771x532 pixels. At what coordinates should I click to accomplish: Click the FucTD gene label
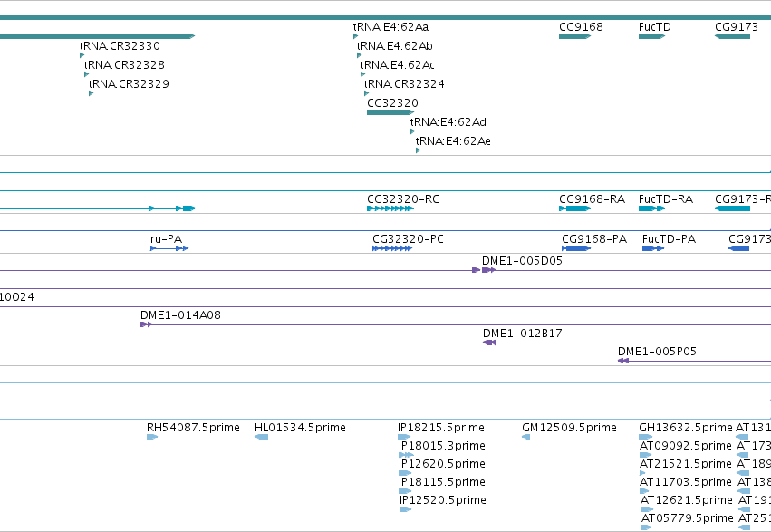[654, 26]
